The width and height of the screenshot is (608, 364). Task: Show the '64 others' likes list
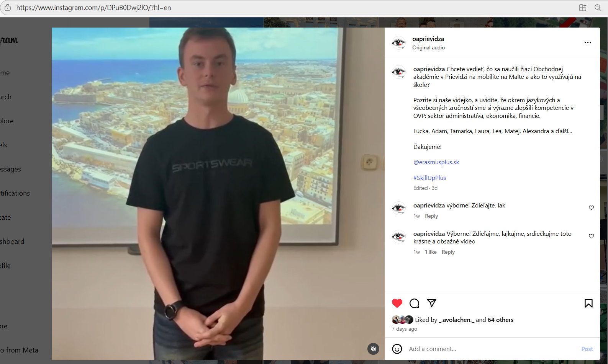[500, 320]
